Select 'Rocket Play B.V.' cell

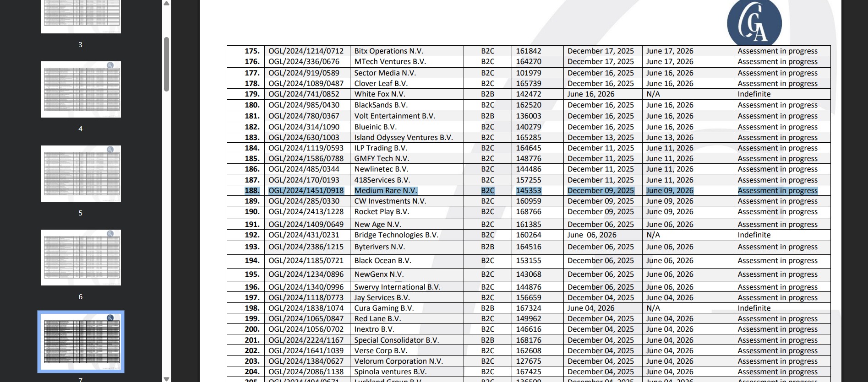(x=407, y=212)
